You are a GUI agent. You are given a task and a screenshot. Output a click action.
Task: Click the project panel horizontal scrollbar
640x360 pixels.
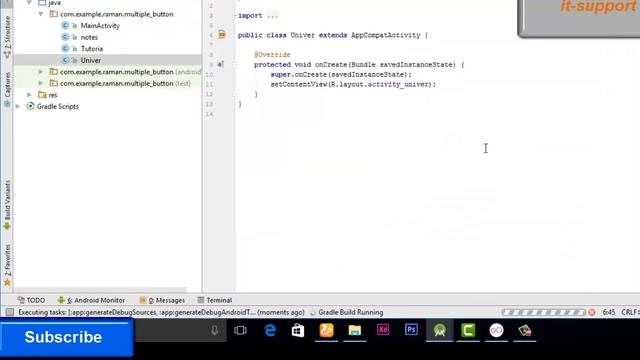click(x=101, y=289)
